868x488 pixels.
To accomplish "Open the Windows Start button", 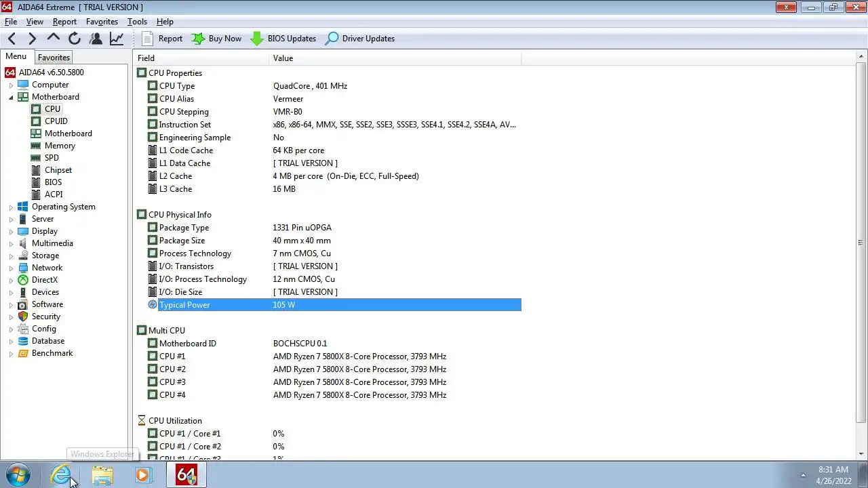I will (17, 475).
